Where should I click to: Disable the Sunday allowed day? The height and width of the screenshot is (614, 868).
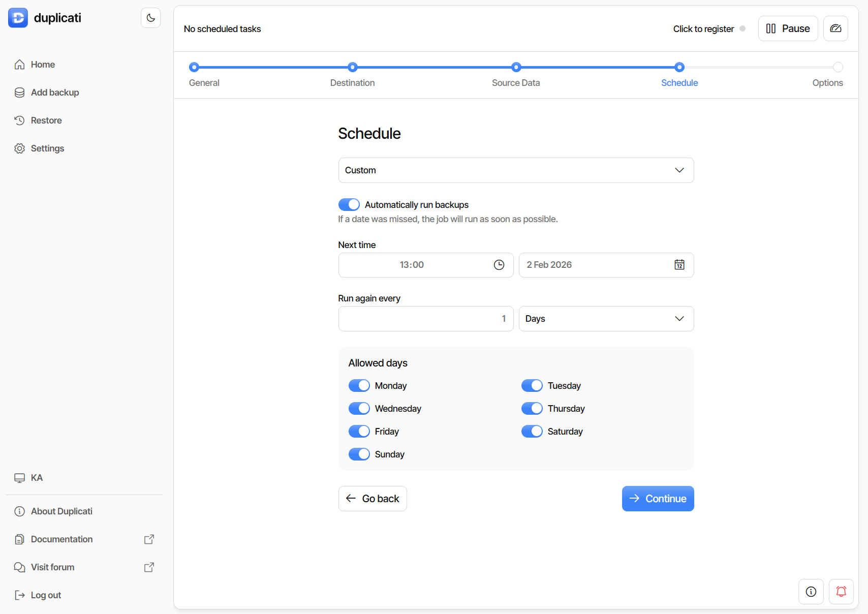click(359, 454)
